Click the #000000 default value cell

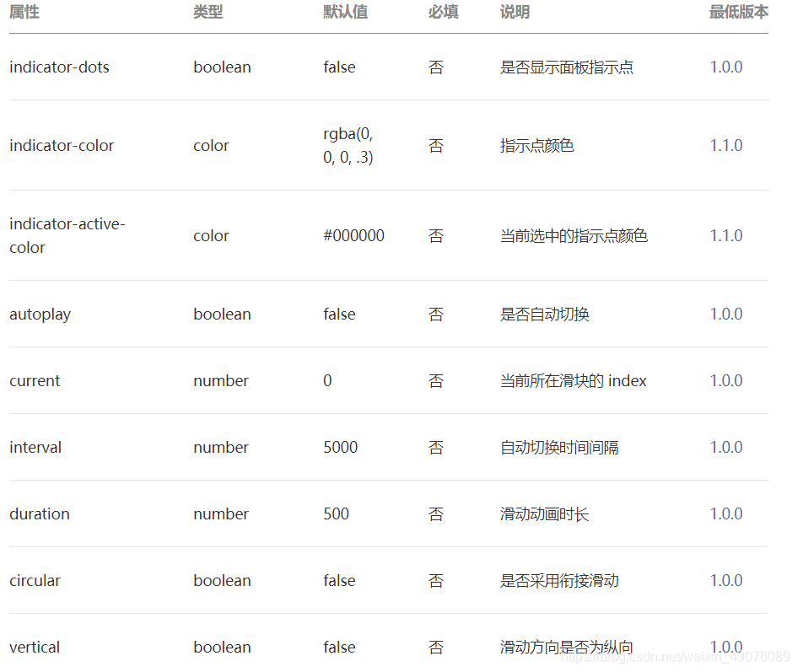point(353,235)
